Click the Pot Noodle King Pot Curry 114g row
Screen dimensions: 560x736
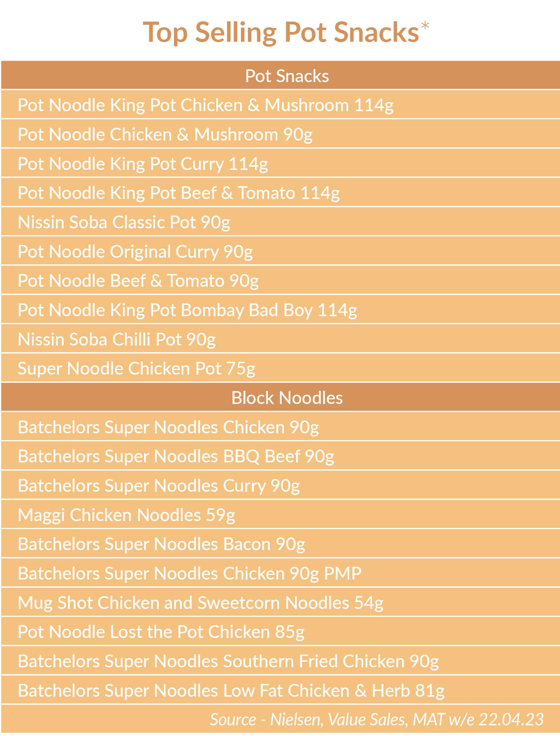(143, 164)
